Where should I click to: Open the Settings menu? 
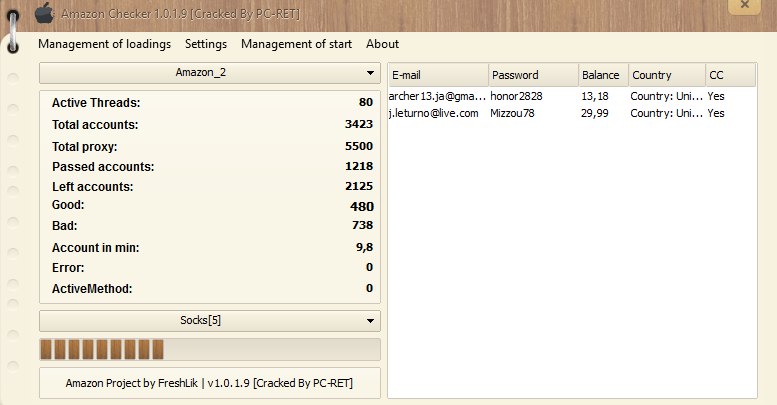206,44
